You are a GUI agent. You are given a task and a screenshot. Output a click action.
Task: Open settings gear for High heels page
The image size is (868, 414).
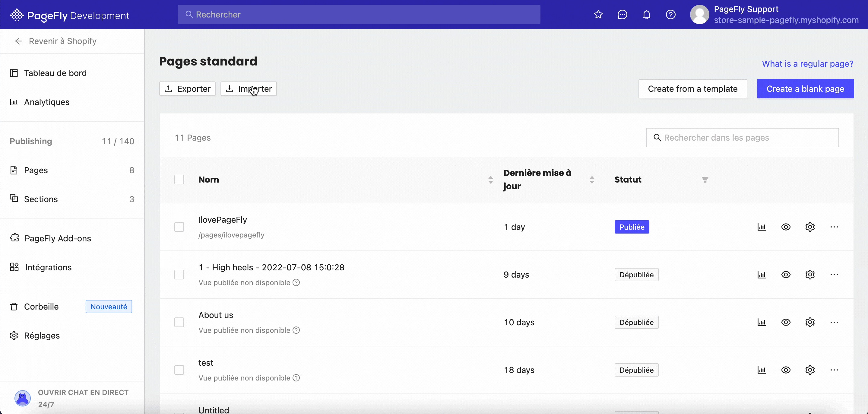pos(810,275)
